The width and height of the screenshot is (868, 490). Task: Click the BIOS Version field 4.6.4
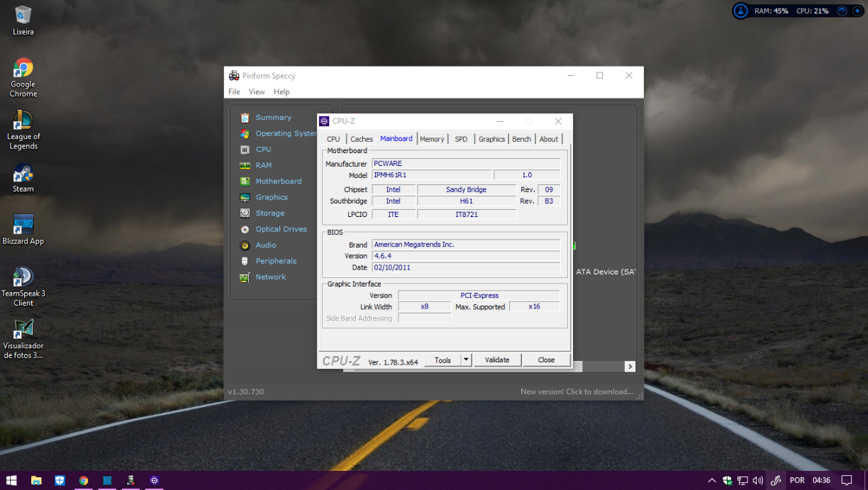pos(466,256)
